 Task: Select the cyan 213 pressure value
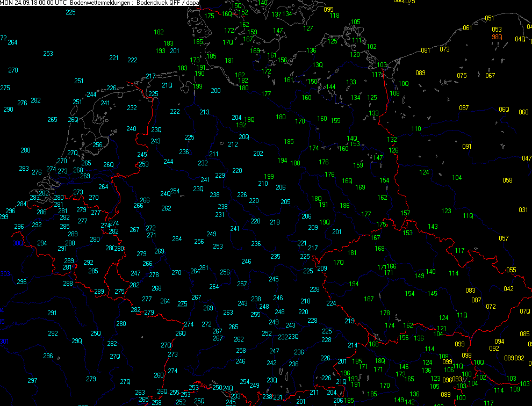tap(204, 112)
